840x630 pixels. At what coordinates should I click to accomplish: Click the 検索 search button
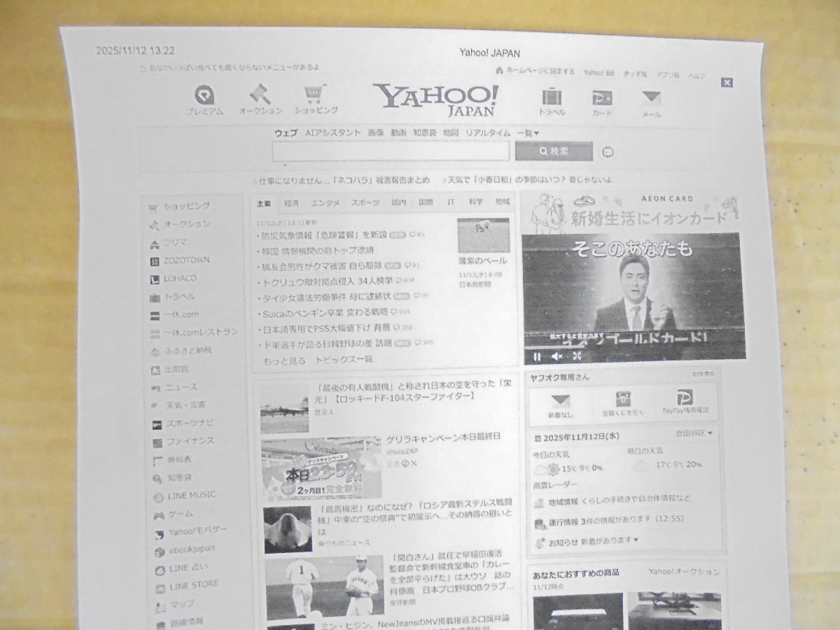(x=554, y=151)
